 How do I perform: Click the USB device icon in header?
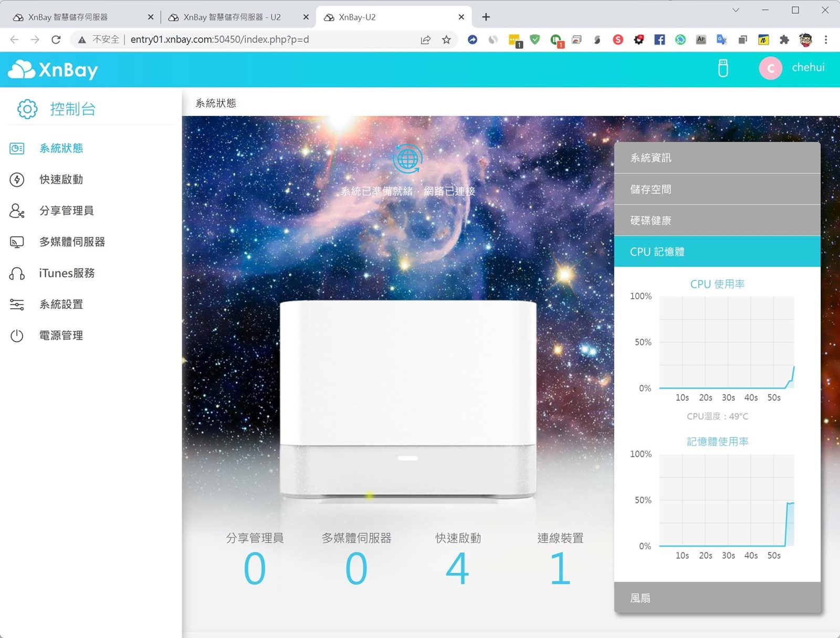tap(723, 68)
